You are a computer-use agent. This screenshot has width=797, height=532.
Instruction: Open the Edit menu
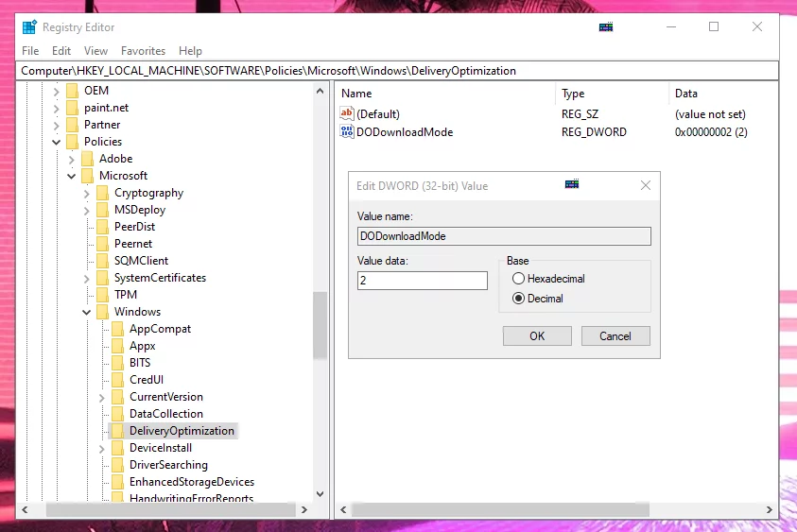[x=61, y=51]
